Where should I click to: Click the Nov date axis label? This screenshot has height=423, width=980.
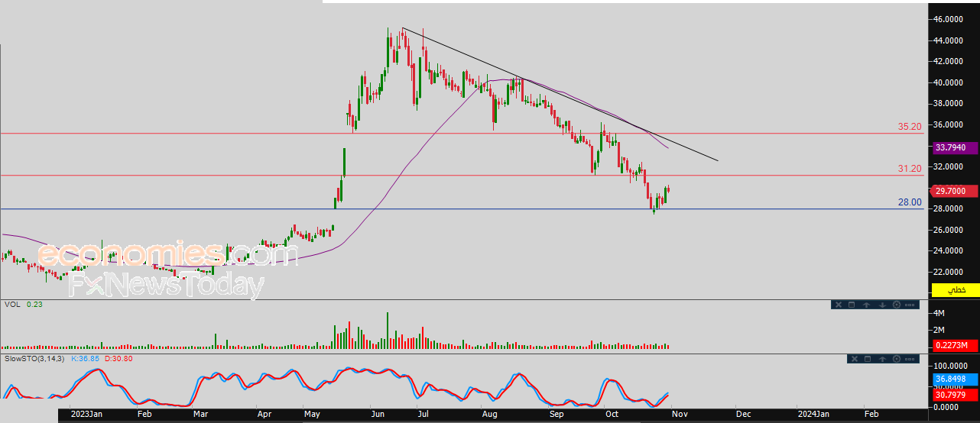click(681, 413)
